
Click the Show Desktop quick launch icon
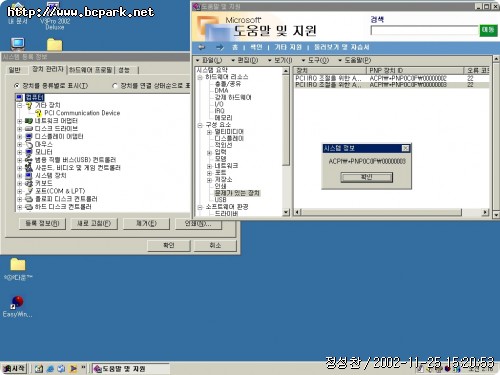39,368
